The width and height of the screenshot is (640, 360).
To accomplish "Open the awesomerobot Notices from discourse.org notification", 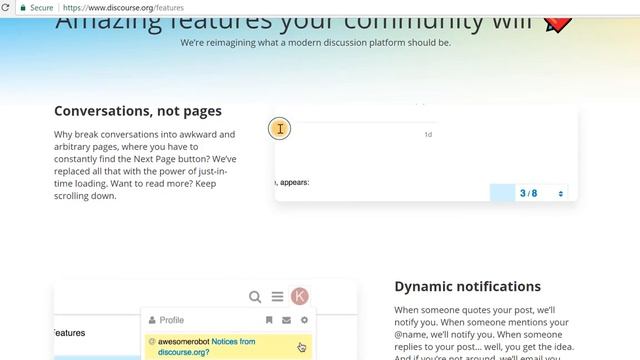I will pos(228,347).
